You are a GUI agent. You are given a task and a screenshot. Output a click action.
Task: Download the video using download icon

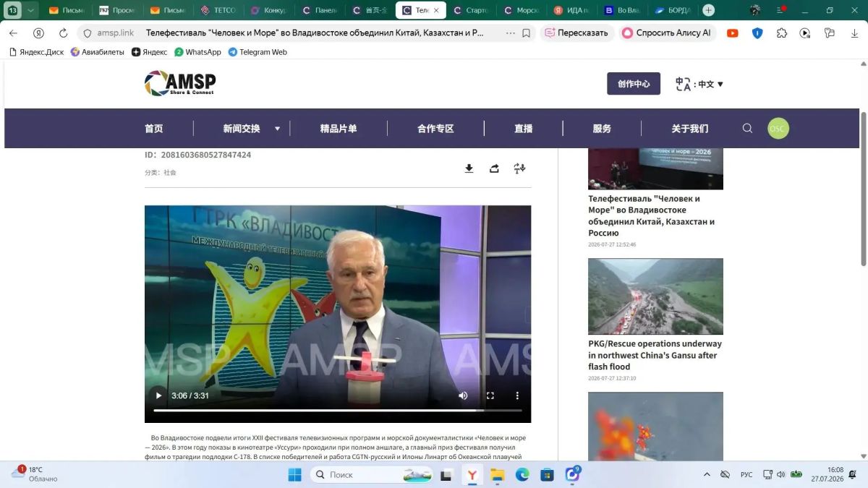(469, 168)
